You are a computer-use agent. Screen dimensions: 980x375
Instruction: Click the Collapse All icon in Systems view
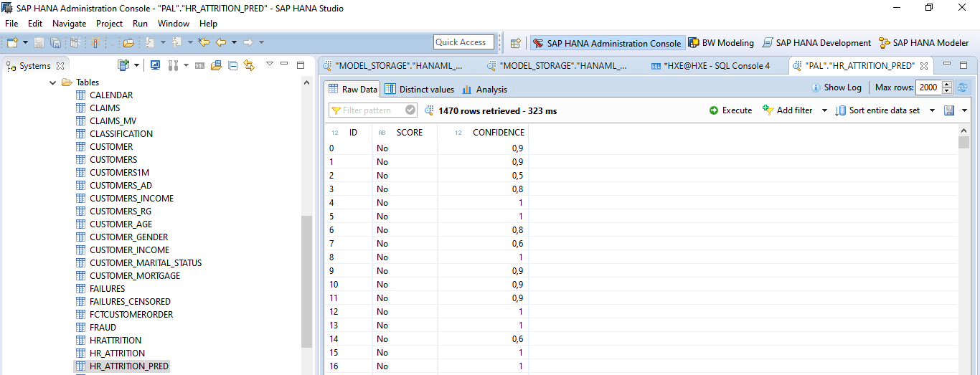pos(233,65)
